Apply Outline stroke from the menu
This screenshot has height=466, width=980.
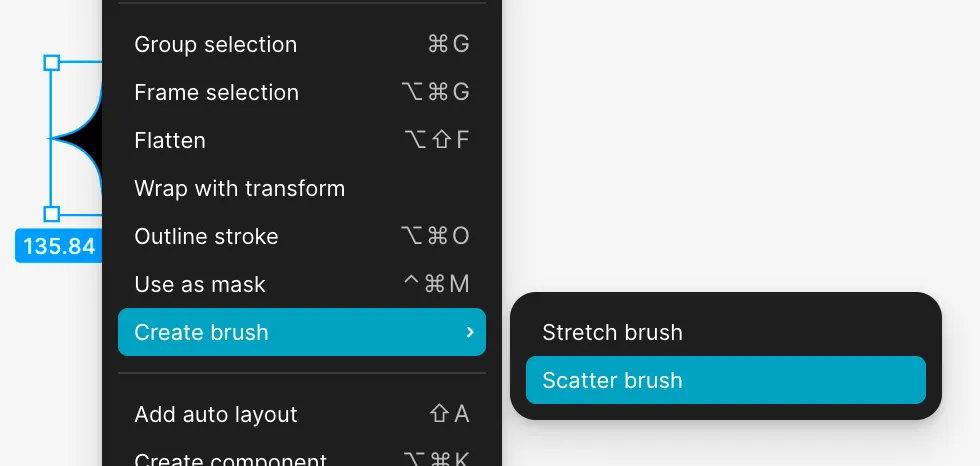pos(206,236)
